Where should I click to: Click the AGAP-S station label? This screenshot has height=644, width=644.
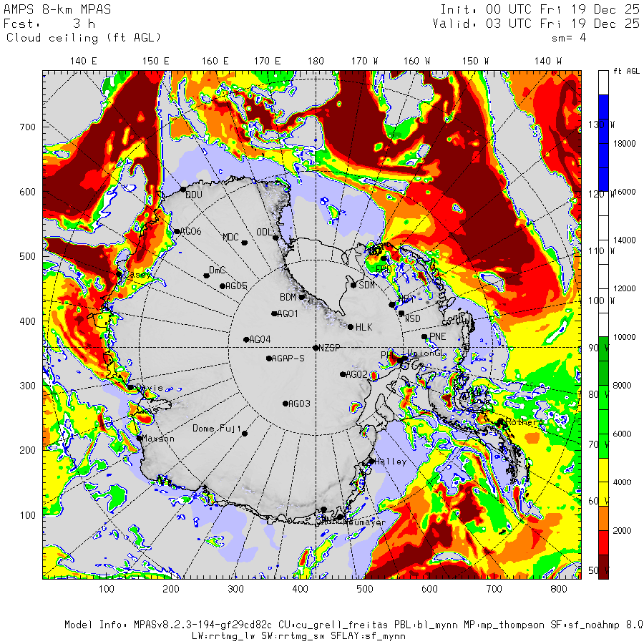288,358
